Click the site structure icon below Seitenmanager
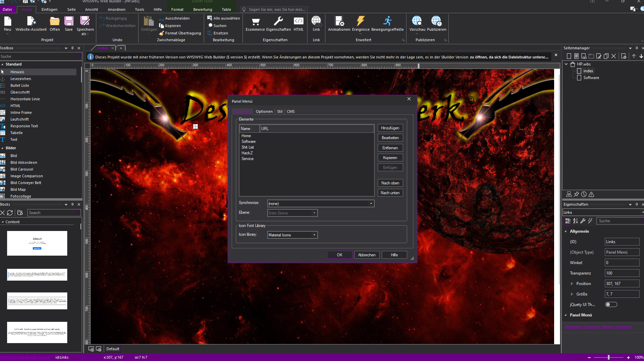 [x=569, y=194]
